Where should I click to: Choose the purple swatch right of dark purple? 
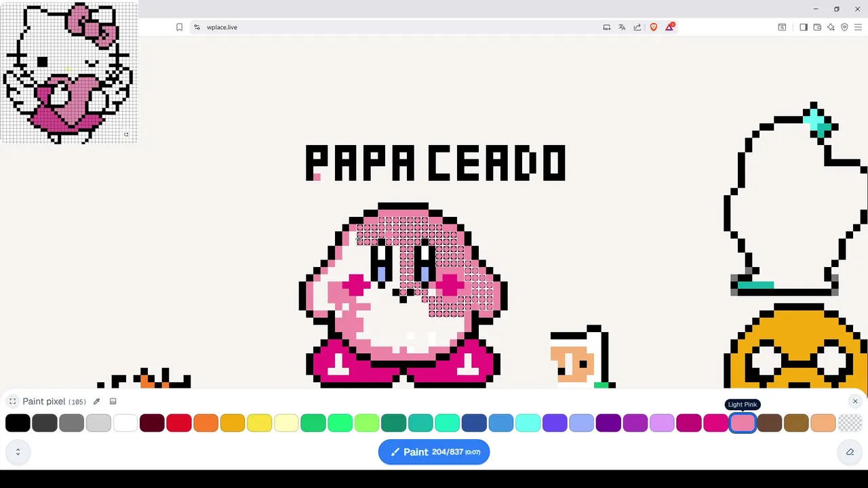635,423
